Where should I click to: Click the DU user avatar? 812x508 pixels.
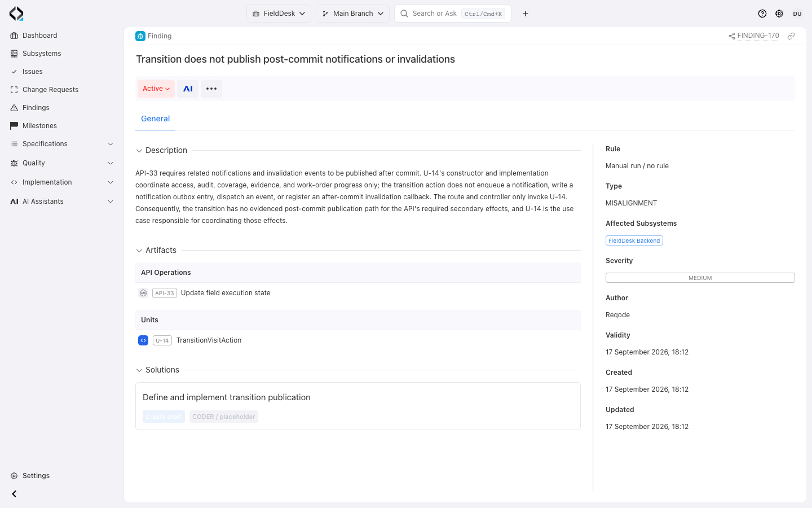(x=797, y=14)
